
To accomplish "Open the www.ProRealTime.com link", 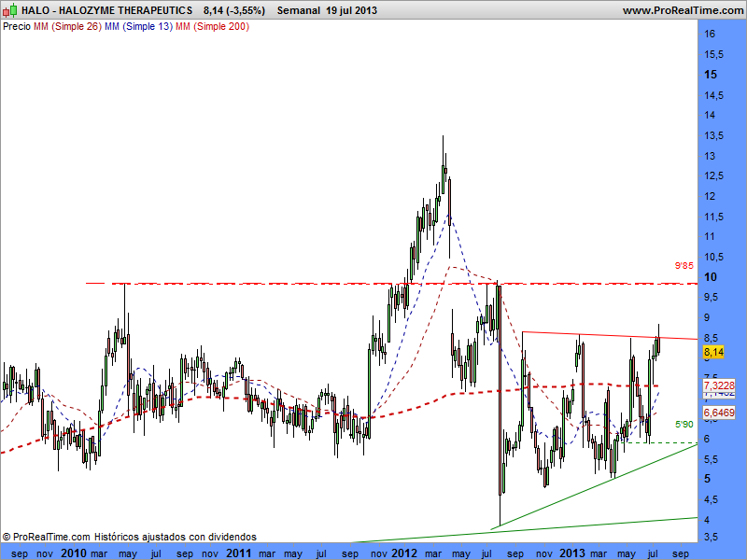I will [683, 10].
